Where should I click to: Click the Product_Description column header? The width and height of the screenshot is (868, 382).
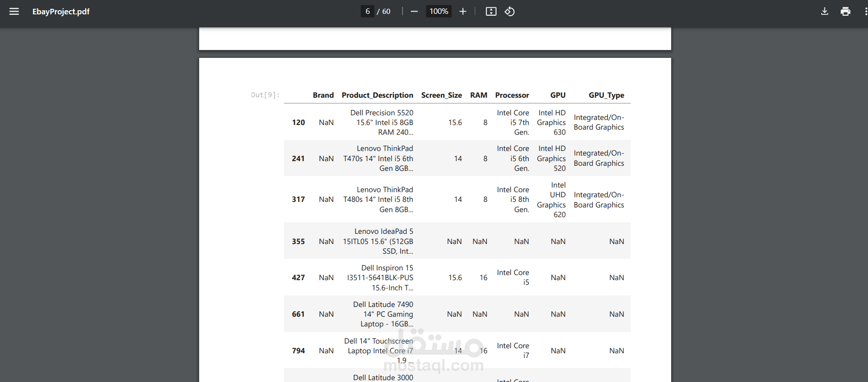click(377, 95)
